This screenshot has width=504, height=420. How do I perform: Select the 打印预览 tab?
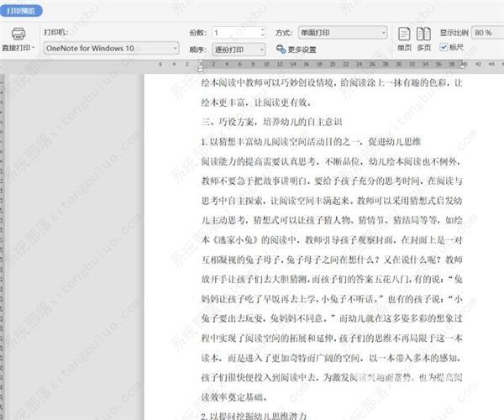[x=21, y=11]
